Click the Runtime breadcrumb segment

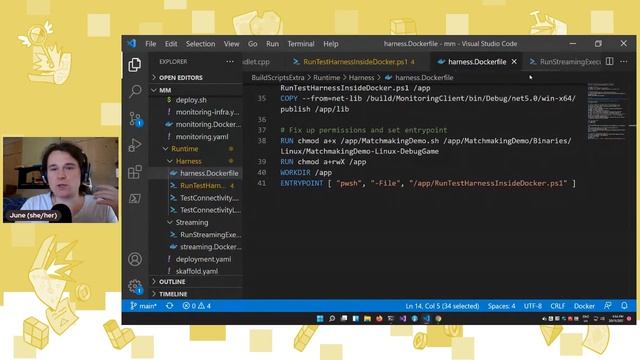327,78
